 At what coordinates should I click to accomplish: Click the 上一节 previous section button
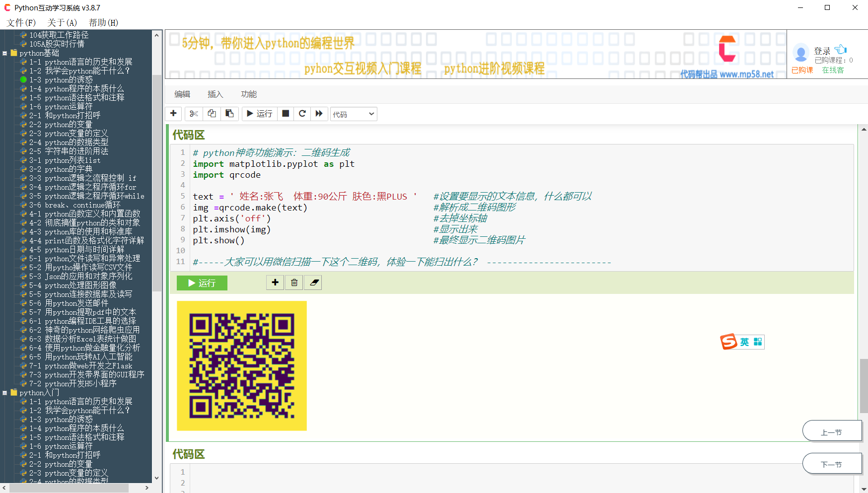tap(832, 430)
